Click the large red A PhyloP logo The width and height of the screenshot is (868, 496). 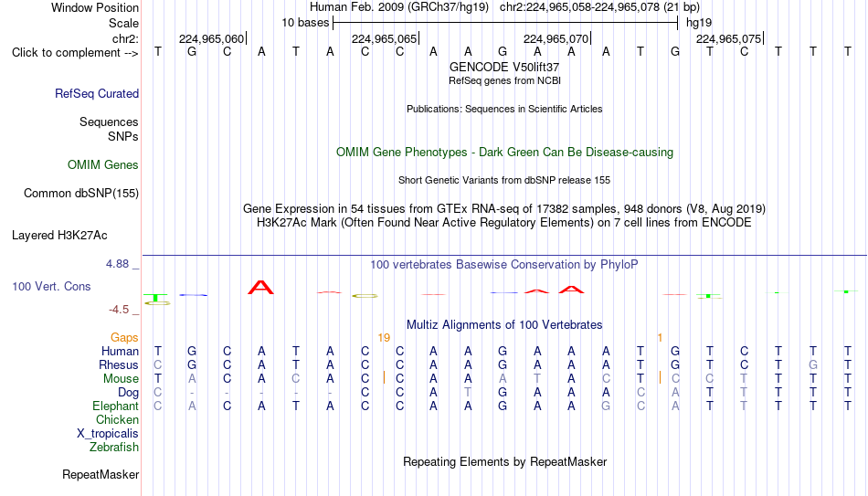pos(260,288)
